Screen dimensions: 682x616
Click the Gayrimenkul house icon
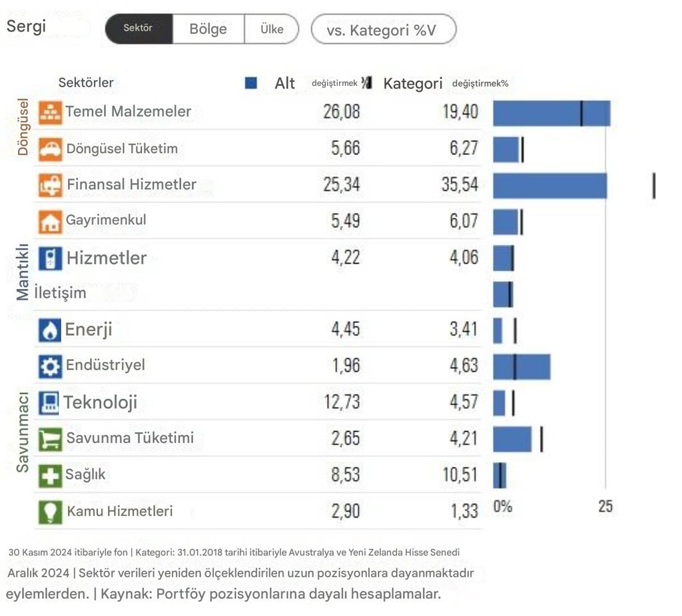[x=50, y=222]
